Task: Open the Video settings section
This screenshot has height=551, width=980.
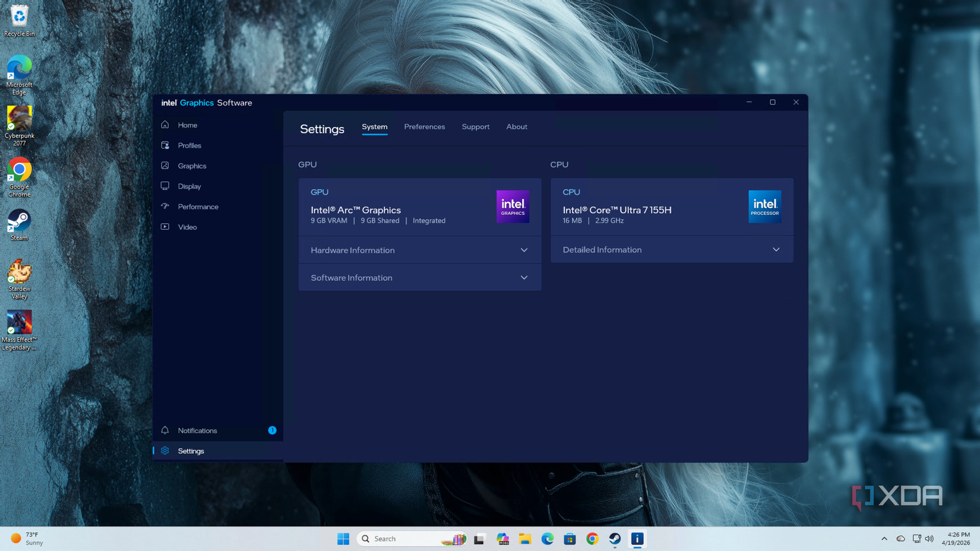Action: pyautogui.click(x=187, y=227)
